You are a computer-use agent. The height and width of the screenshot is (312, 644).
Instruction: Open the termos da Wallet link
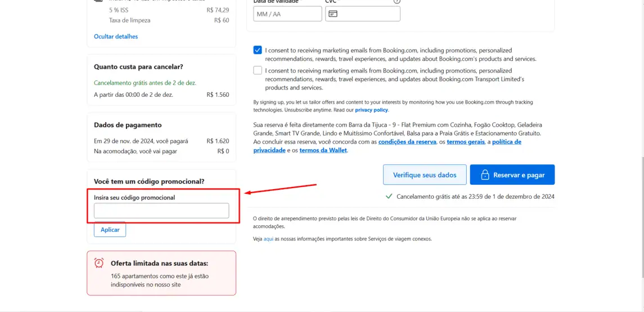(x=323, y=150)
